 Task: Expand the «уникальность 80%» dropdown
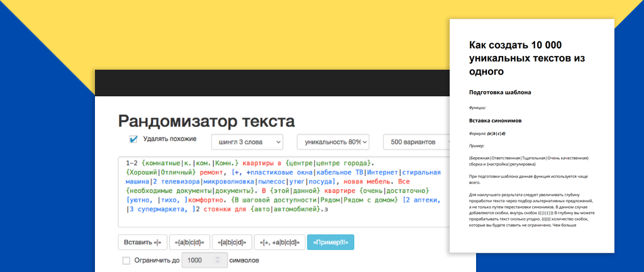click(333, 142)
